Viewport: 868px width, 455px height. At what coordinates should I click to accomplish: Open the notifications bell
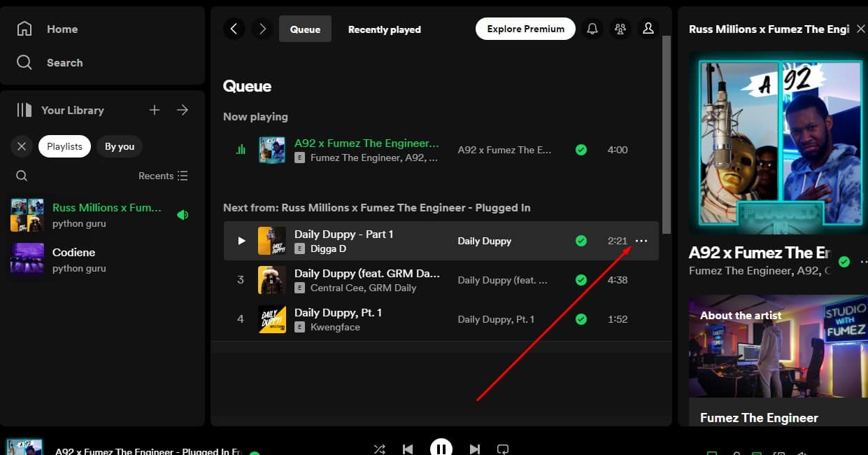pyautogui.click(x=592, y=29)
